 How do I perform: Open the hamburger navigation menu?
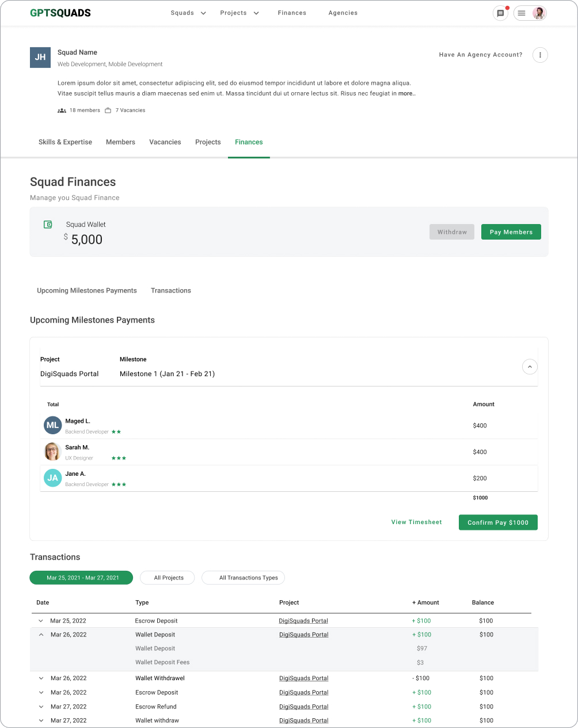point(521,13)
